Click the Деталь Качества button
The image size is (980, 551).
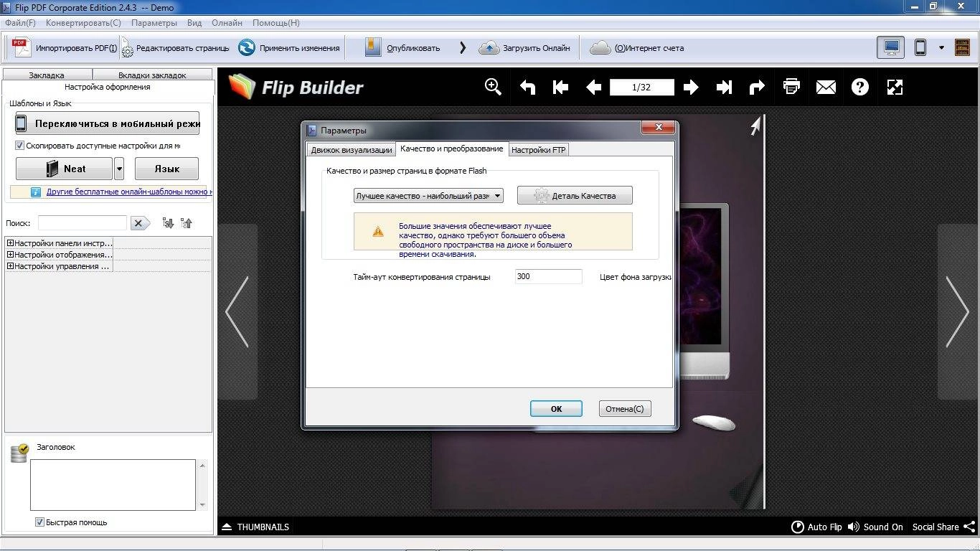click(x=575, y=195)
